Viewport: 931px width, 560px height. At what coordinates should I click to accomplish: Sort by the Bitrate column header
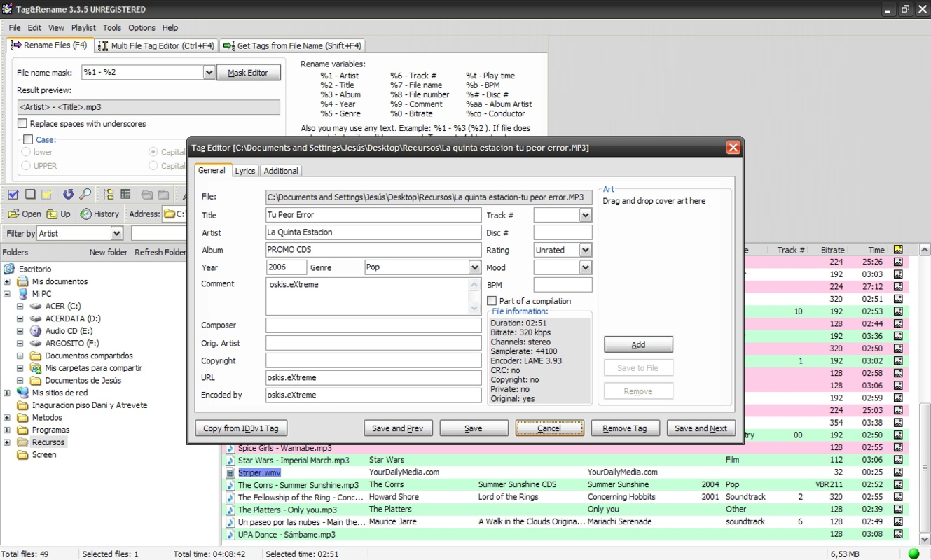point(832,250)
